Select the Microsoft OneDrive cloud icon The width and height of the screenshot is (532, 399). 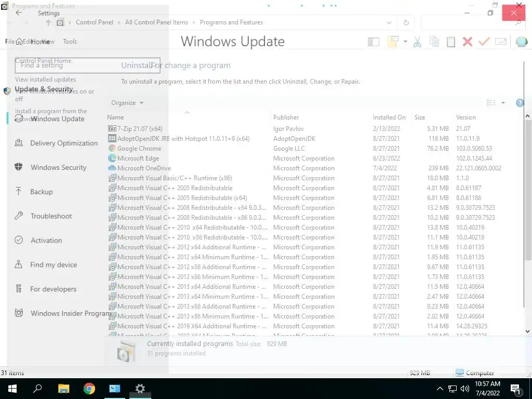(112, 168)
